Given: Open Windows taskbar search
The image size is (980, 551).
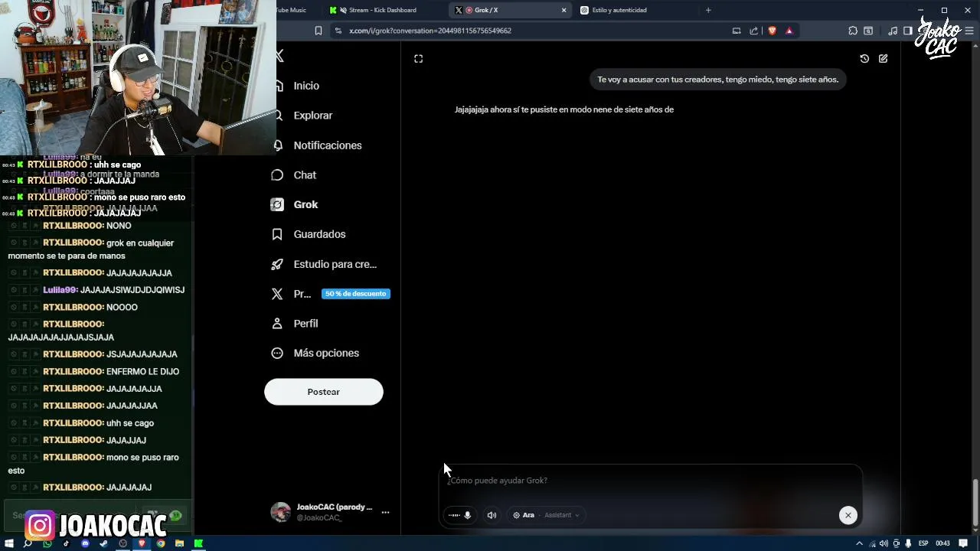Looking at the screenshot, I should click(28, 543).
